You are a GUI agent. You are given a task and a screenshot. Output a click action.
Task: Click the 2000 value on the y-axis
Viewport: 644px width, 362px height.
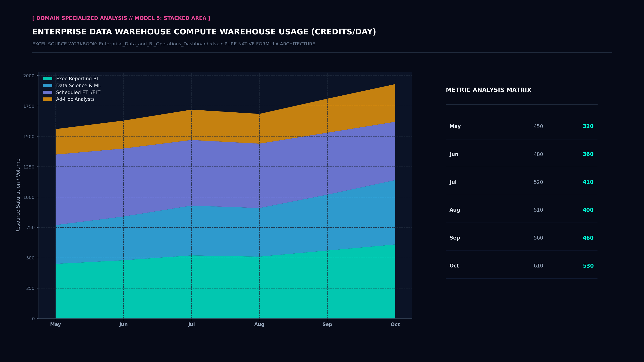click(x=29, y=76)
